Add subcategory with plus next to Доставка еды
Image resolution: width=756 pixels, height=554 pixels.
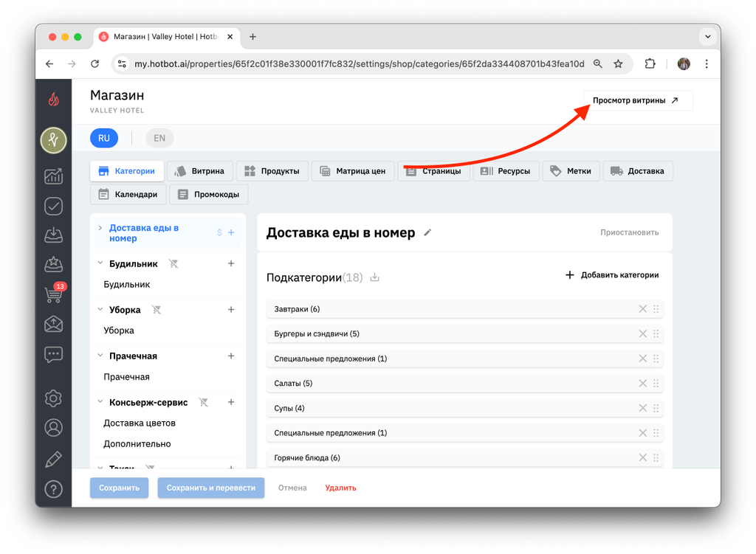[x=231, y=232]
